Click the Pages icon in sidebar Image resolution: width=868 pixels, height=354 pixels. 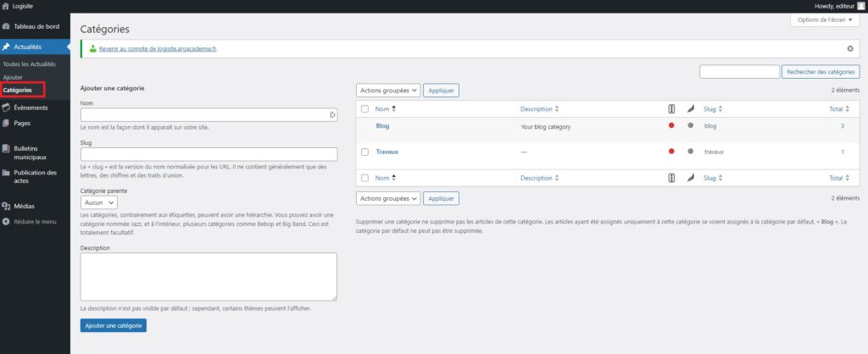click(7, 123)
